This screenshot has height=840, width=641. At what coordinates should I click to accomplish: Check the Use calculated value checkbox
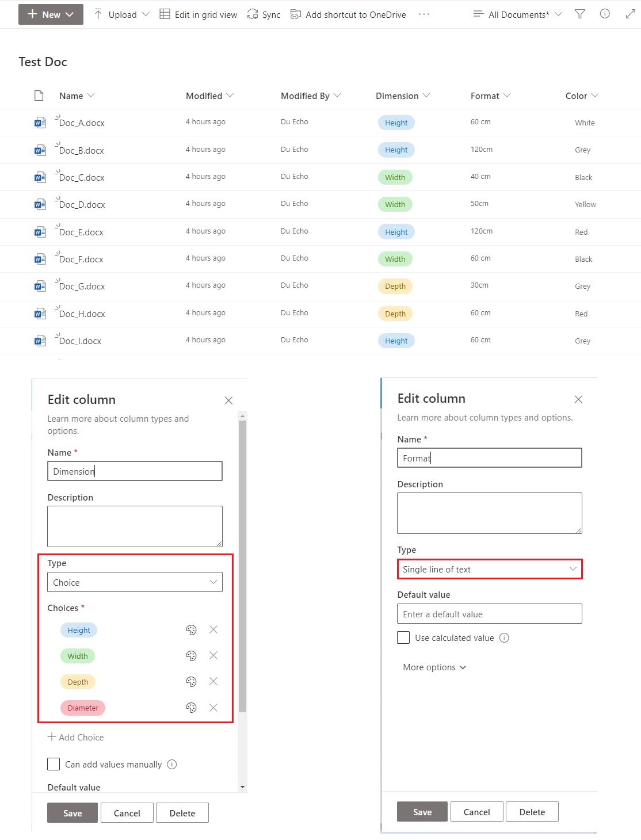click(x=403, y=637)
